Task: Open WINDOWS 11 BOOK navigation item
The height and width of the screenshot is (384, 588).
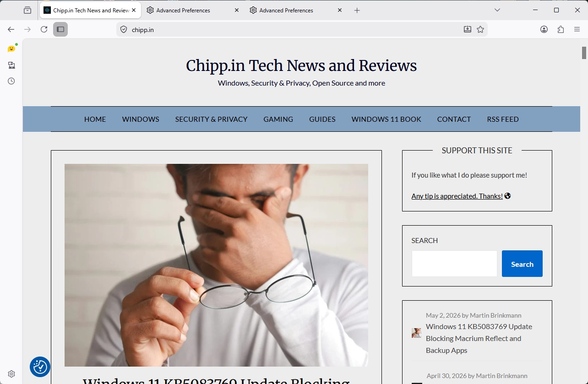Action: point(387,119)
